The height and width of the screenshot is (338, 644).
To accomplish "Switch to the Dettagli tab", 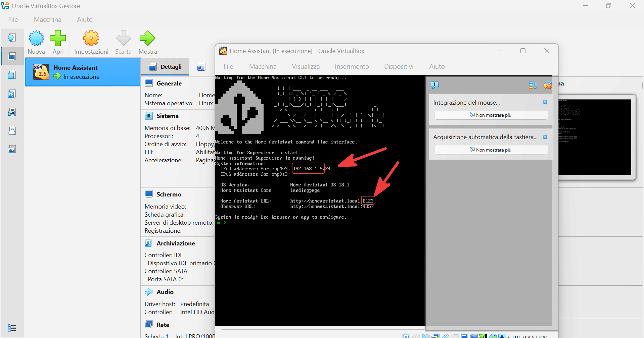I will tap(165, 67).
